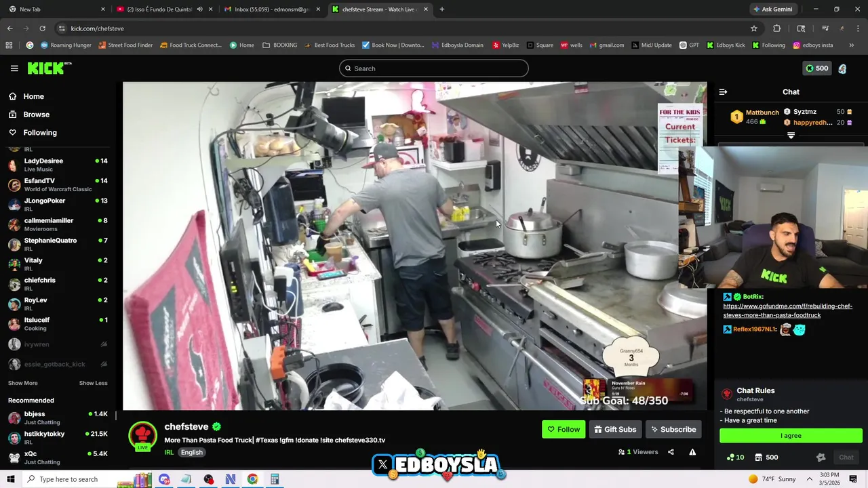Collapse the chat panel with arrow icon
868x488 pixels.
(723, 92)
